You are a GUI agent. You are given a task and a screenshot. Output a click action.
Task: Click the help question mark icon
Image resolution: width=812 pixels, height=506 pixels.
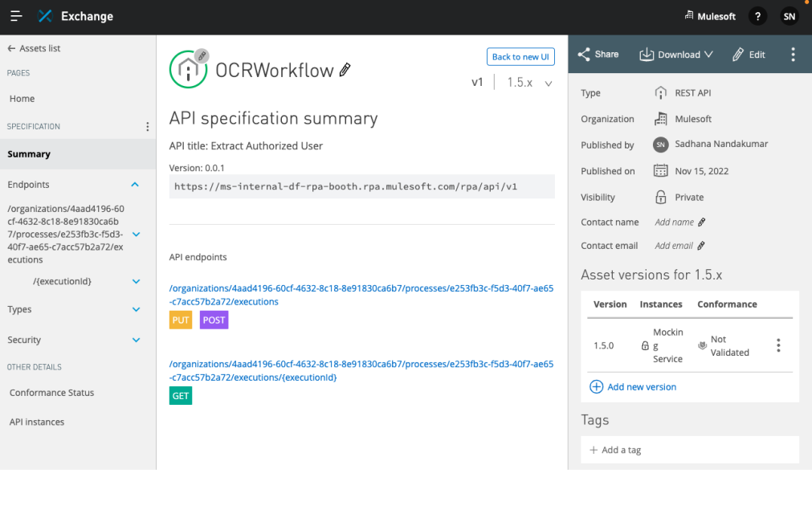pos(757,16)
